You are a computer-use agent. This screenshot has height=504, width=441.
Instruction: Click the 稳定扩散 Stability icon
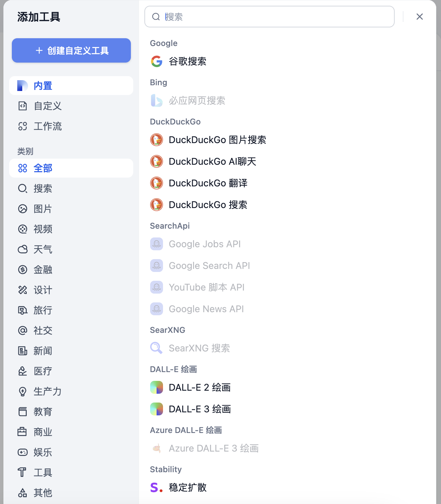[x=157, y=487]
